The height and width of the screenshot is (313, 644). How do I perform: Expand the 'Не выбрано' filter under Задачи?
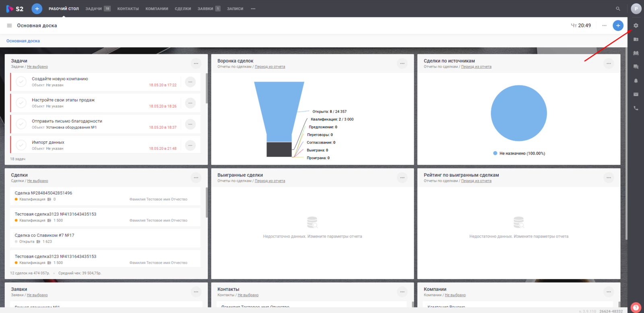[37, 67]
